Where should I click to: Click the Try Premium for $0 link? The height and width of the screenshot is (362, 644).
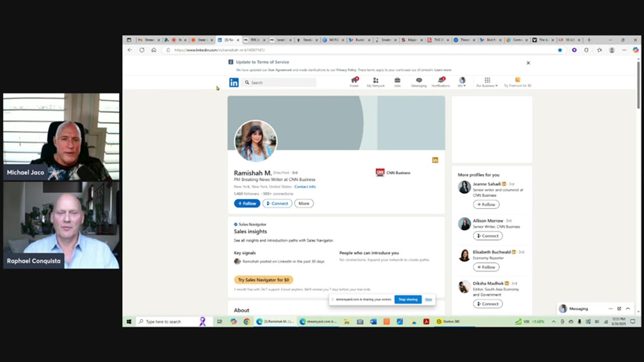coord(517,82)
